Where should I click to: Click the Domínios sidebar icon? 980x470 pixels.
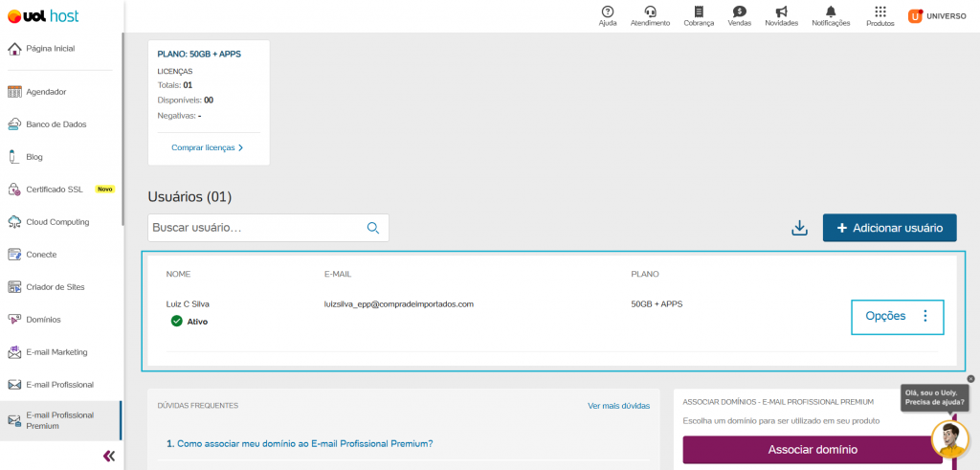(x=15, y=320)
